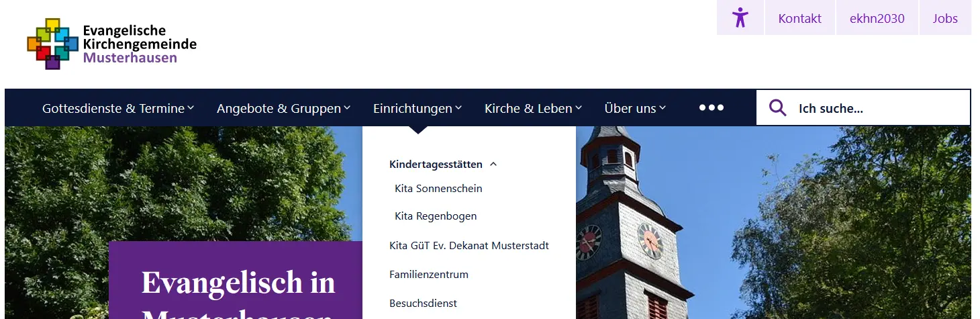
Task: Click the Kontakt link
Action: 799,18
